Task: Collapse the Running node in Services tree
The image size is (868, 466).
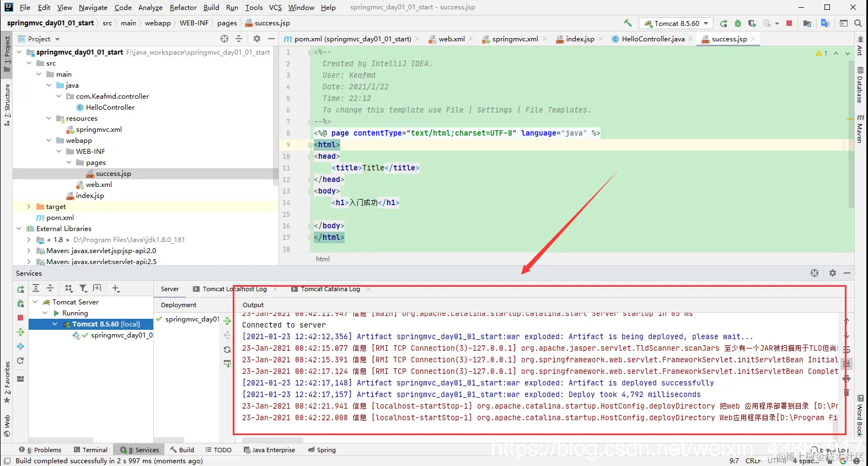Action: pos(45,313)
